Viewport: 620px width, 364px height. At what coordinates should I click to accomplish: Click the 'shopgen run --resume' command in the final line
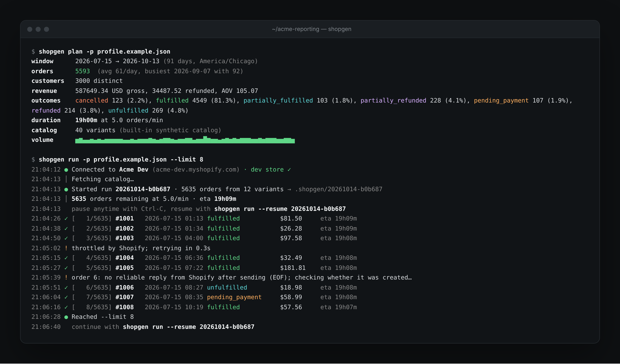pos(159,327)
